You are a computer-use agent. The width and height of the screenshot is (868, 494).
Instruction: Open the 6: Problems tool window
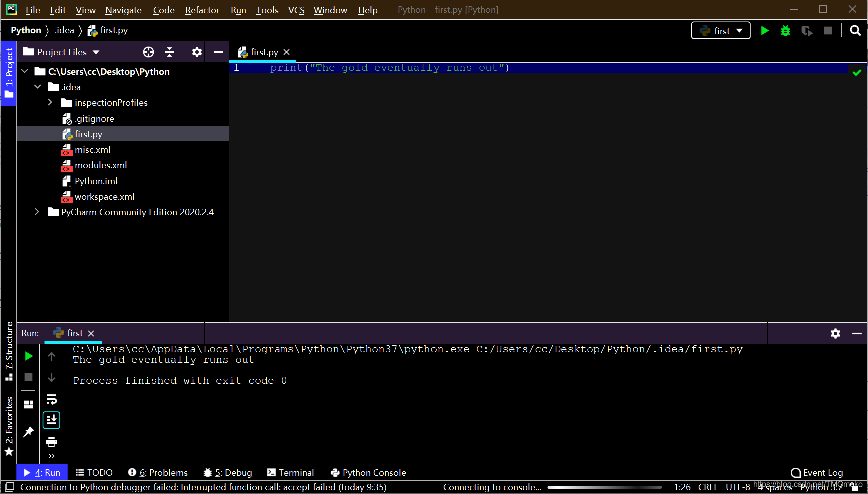click(x=158, y=472)
